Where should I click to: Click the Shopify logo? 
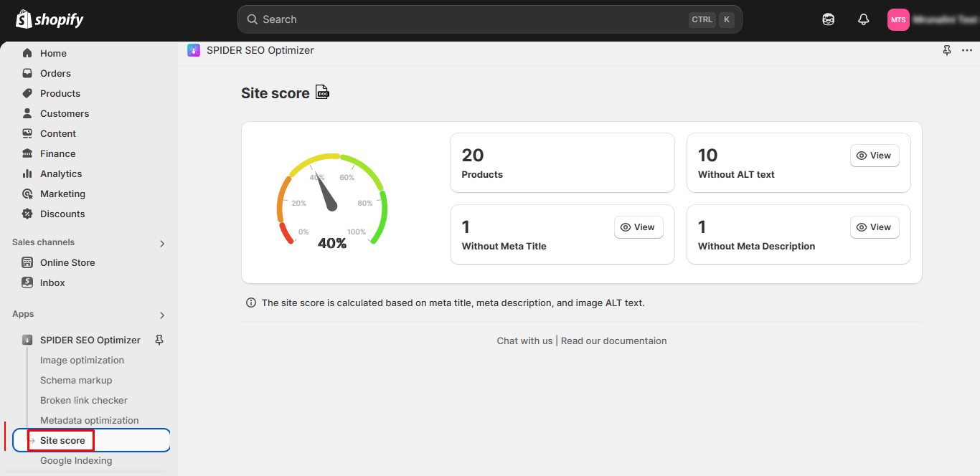[x=50, y=19]
